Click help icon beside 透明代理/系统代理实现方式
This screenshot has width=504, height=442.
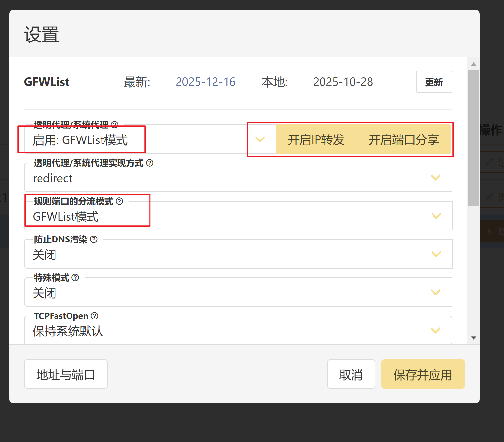(x=150, y=163)
